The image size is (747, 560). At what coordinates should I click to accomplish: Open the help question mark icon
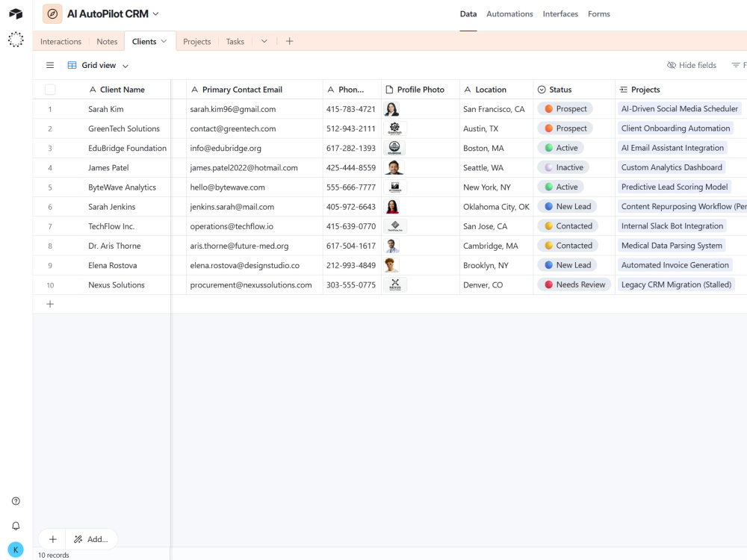16,501
